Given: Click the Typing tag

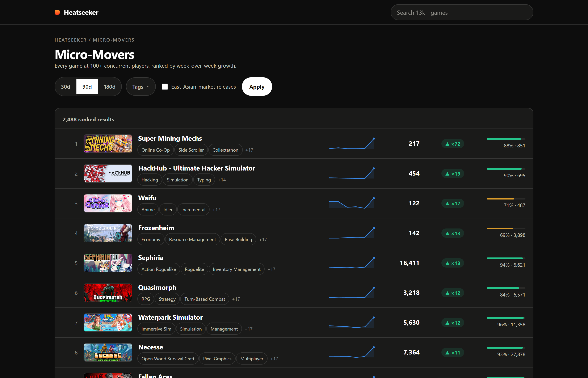Looking at the screenshot, I should (x=204, y=180).
